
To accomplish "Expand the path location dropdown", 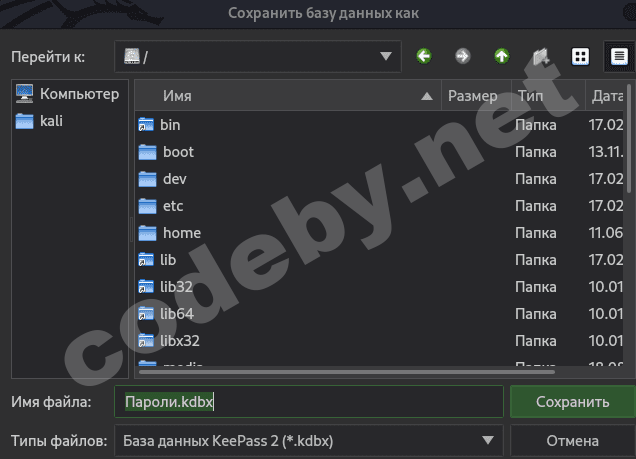I will tap(385, 57).
